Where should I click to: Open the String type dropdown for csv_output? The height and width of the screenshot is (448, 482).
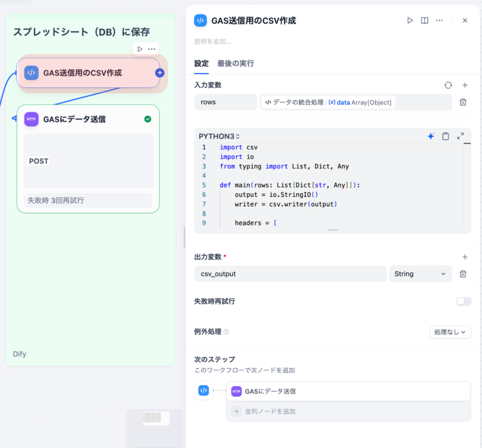420,274
